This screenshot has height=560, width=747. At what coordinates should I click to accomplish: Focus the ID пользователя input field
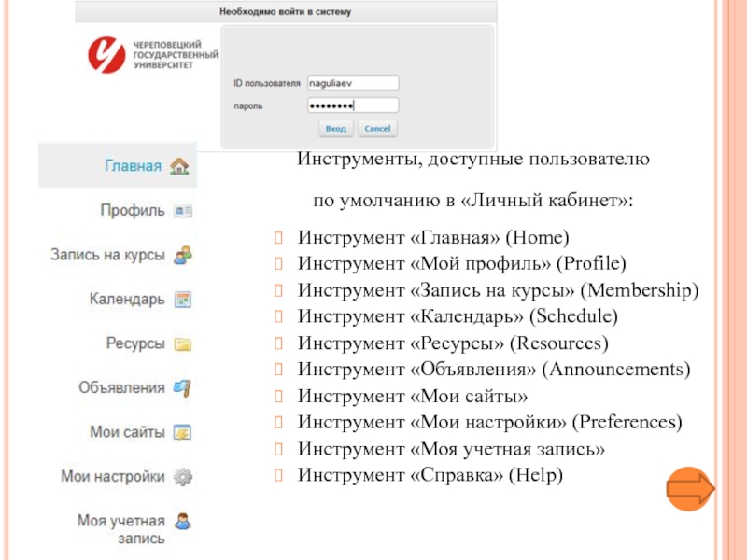[x=353, y=83]
